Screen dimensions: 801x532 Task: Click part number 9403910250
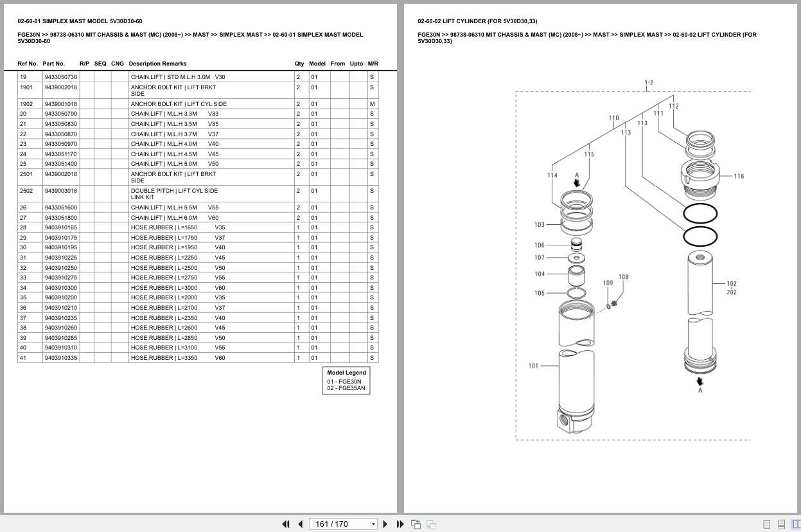click(x=61, y=268)
